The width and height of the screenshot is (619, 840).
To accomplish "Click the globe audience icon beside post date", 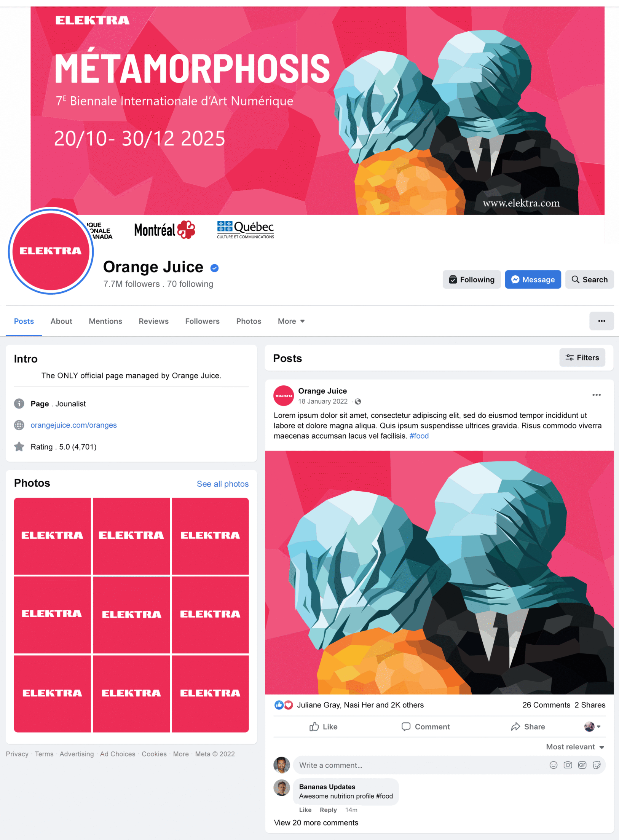I will (358, 401).
